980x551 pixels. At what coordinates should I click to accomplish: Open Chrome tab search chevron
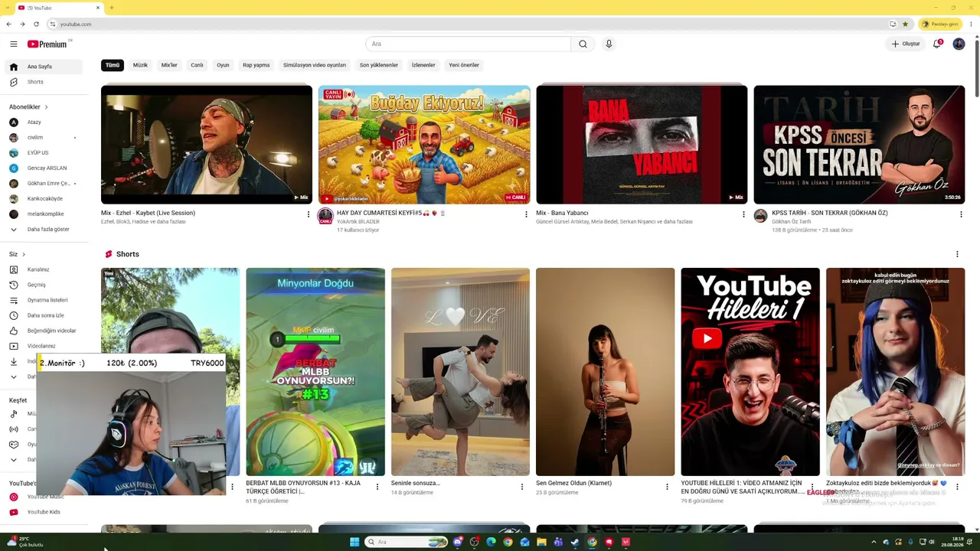click(x=8, y=8)
